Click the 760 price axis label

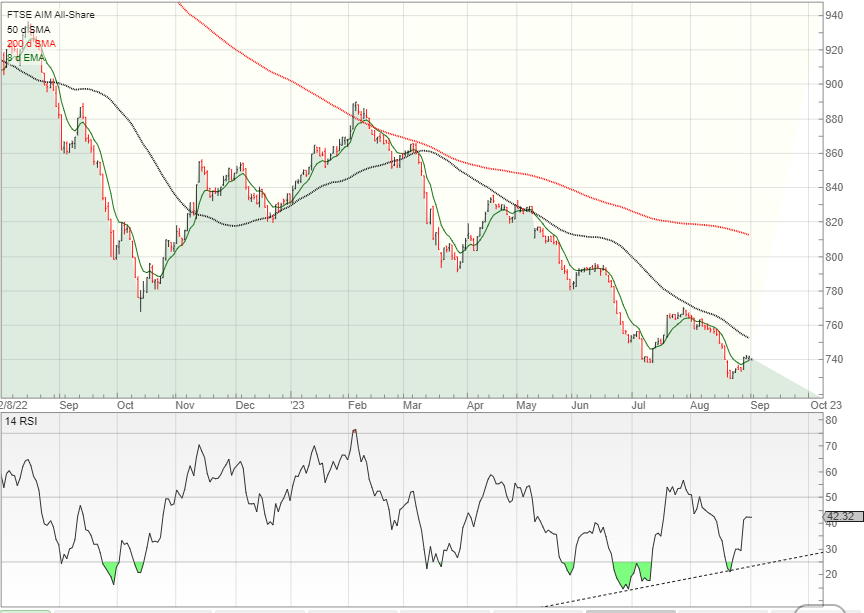(x=834, y=325)
